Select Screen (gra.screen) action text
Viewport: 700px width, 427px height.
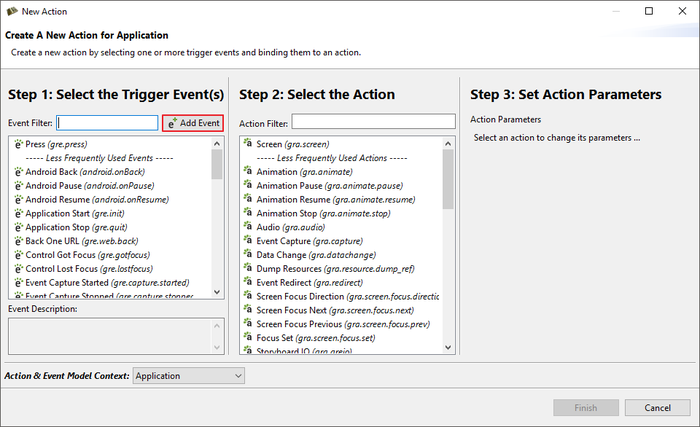[293, 144]
